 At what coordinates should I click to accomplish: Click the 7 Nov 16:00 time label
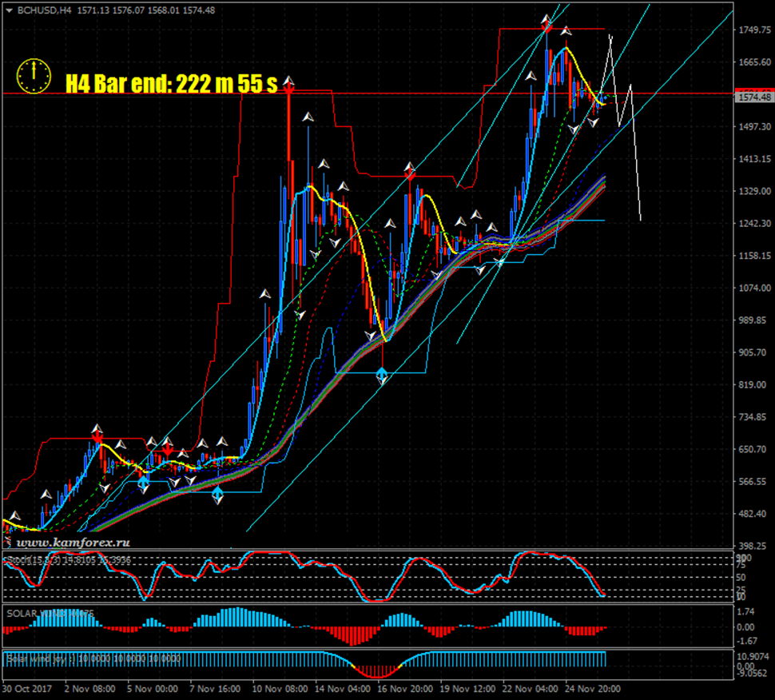[215, 689]
